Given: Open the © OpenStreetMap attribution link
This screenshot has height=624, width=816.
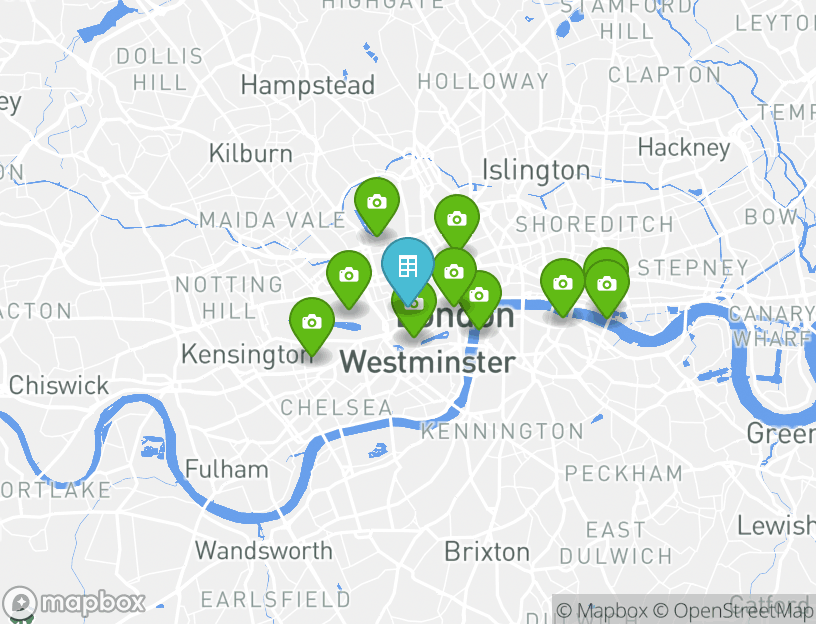Looking at the screenshot, I should (x=733, y=610).
